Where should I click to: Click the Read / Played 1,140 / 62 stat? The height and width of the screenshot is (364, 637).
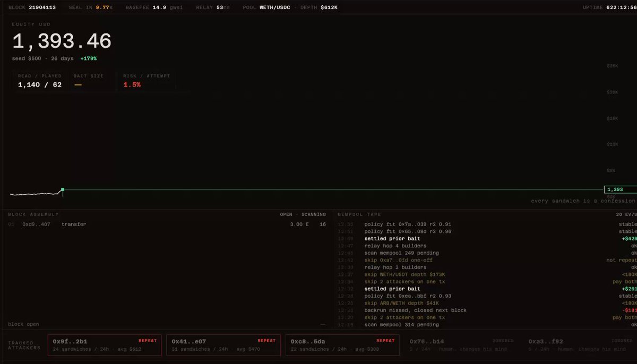coord(40,81)
